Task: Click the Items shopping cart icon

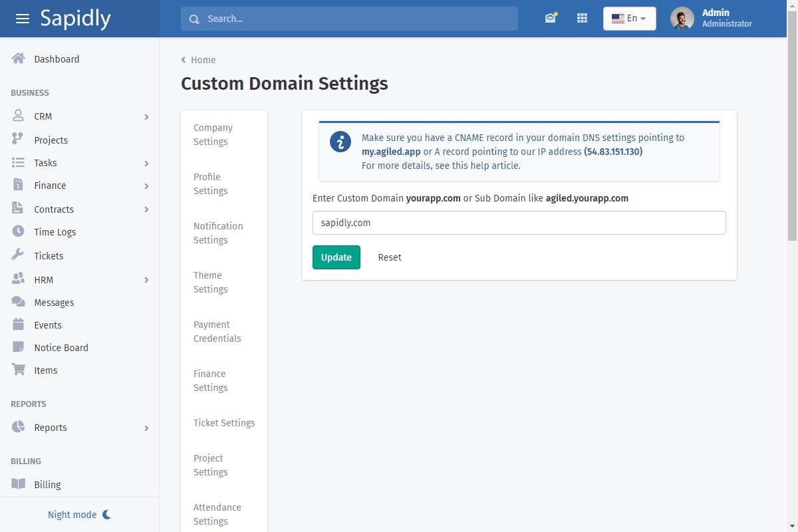Action: [x=18, y=370]
